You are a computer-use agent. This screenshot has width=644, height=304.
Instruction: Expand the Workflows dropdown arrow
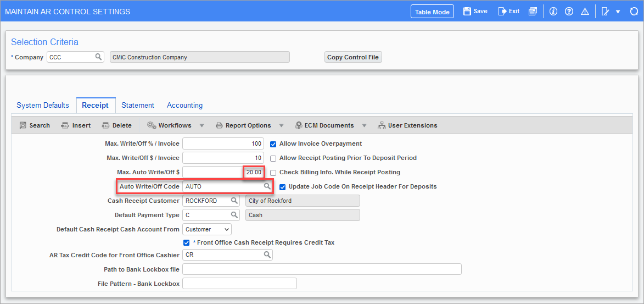pos(201,125)
